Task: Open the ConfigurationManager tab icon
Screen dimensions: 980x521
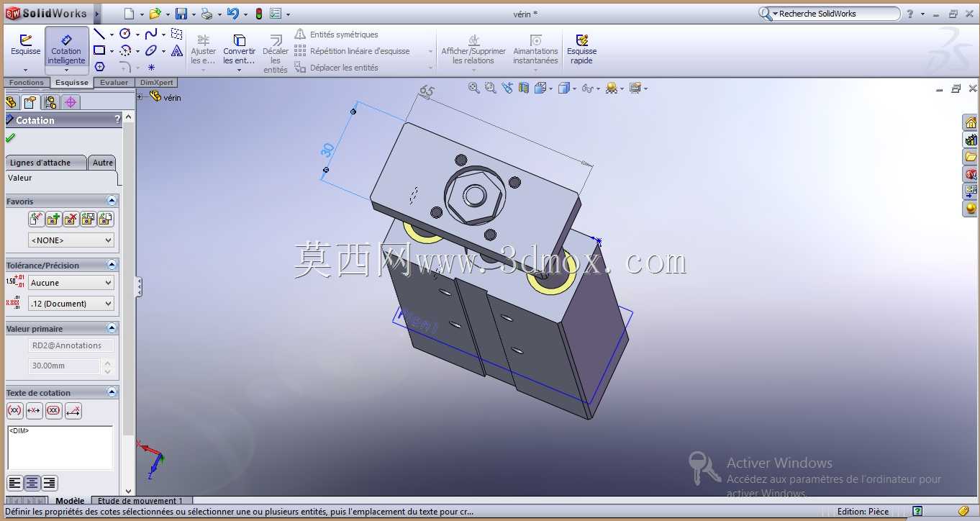Action: (50, 102)
